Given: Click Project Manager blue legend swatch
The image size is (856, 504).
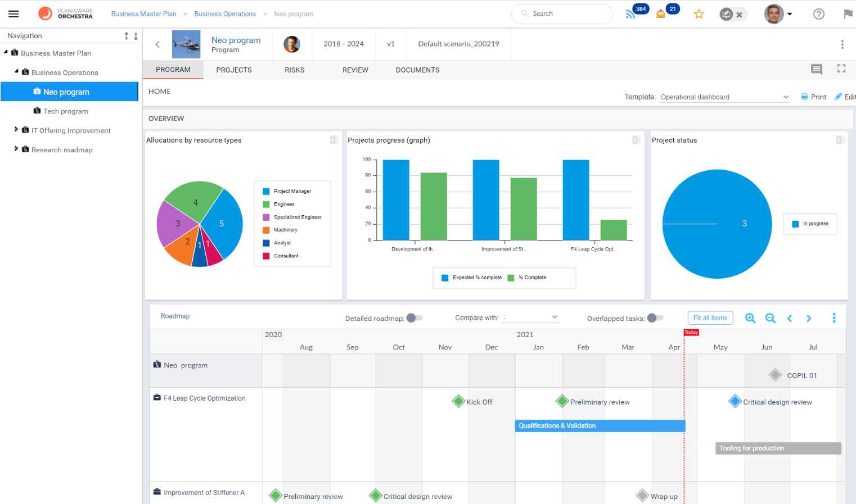Looking at the screenshot, I should coord(266,192).
